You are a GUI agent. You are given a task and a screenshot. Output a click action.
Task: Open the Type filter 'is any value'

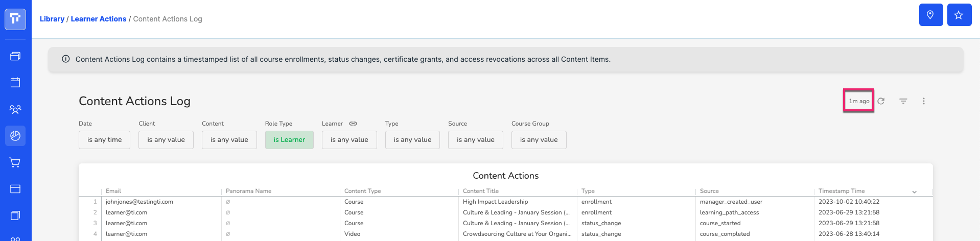[x=412, y=140]
